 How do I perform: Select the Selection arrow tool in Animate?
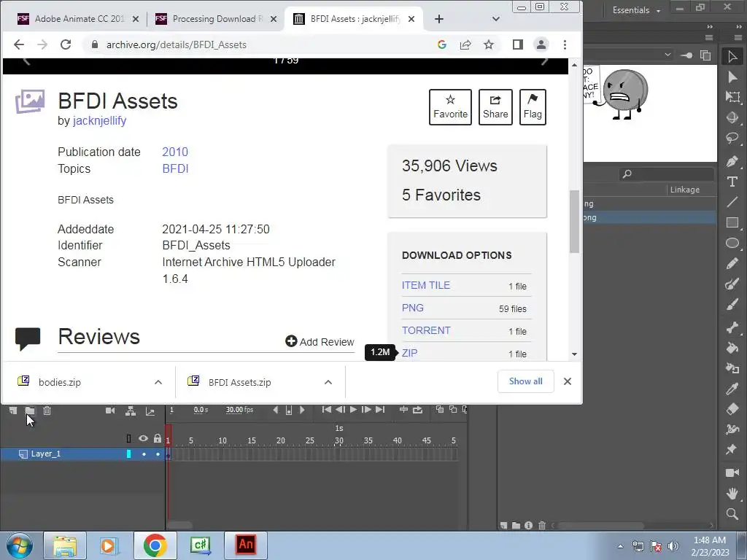[732, 56]
